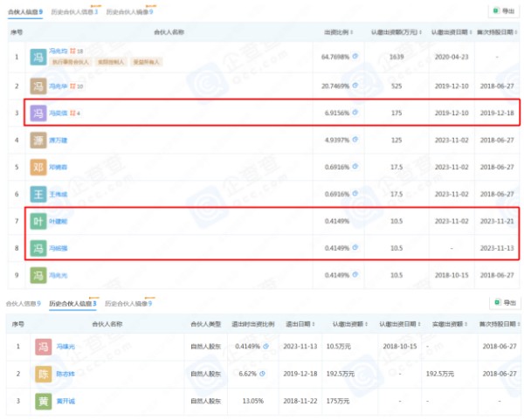
Task: Sort the nine-partner table by 首次持股日期
Action: coord(516,32)
